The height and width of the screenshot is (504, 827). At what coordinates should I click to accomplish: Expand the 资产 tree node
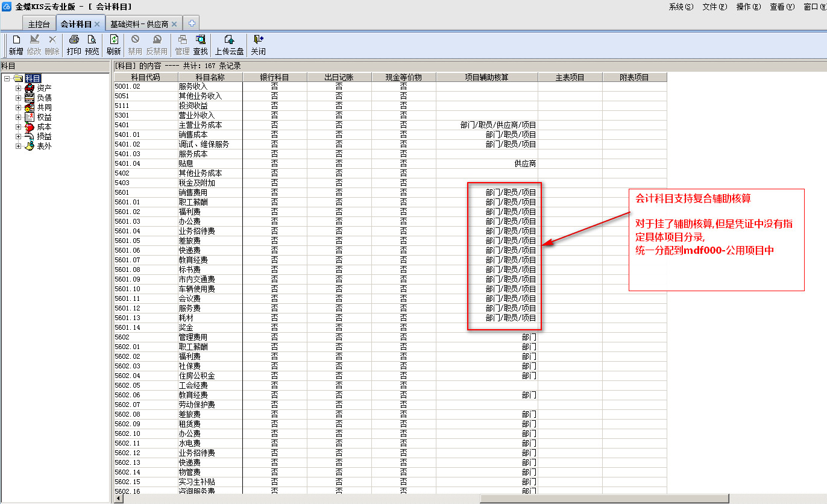18,88
